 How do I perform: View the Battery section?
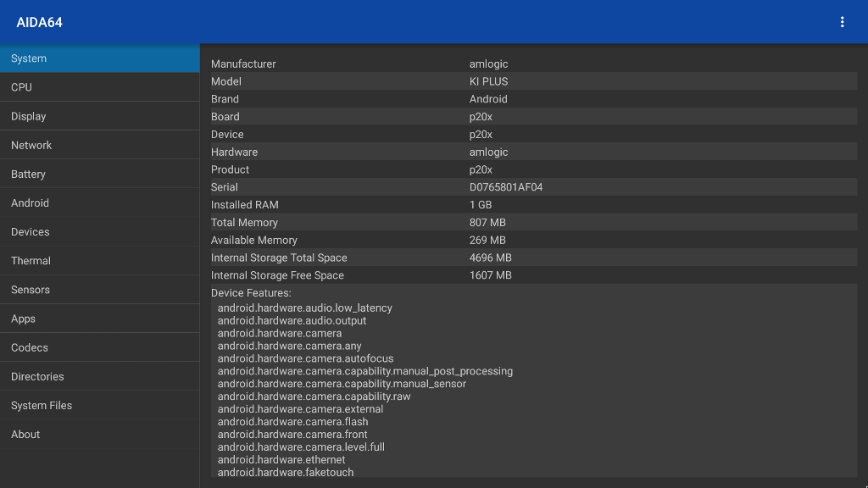click(100, 174)
